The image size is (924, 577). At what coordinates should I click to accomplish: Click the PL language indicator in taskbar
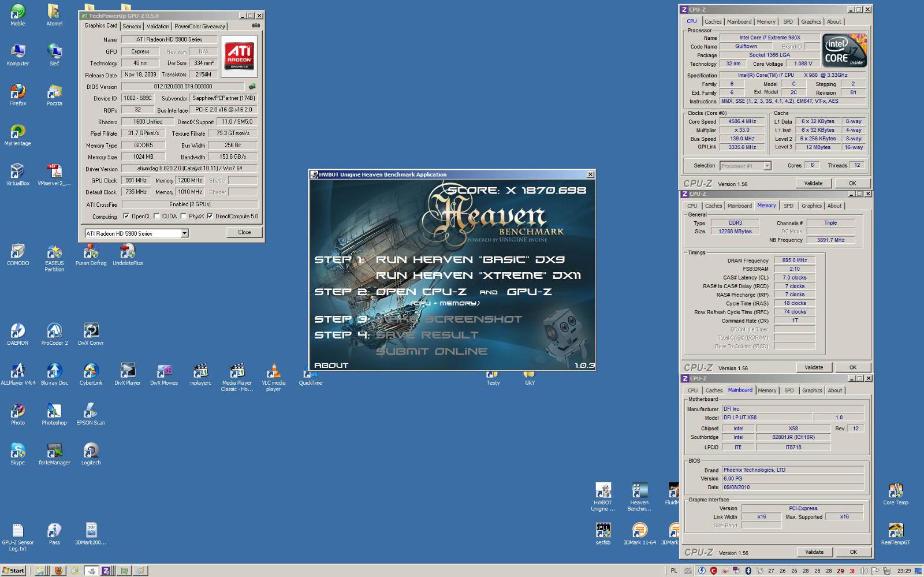(x=673, y=571)
